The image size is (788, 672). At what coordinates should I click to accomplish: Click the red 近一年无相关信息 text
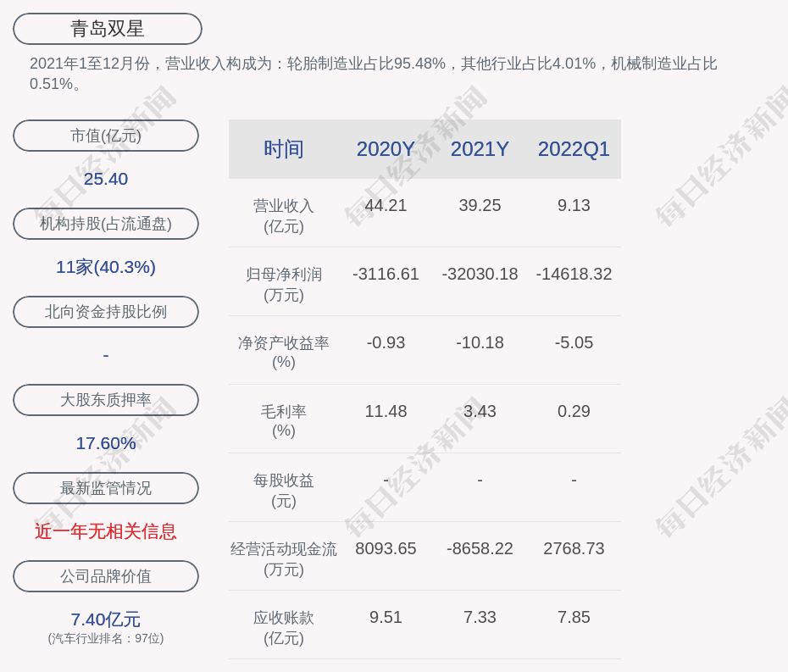(x=106, y=531)
